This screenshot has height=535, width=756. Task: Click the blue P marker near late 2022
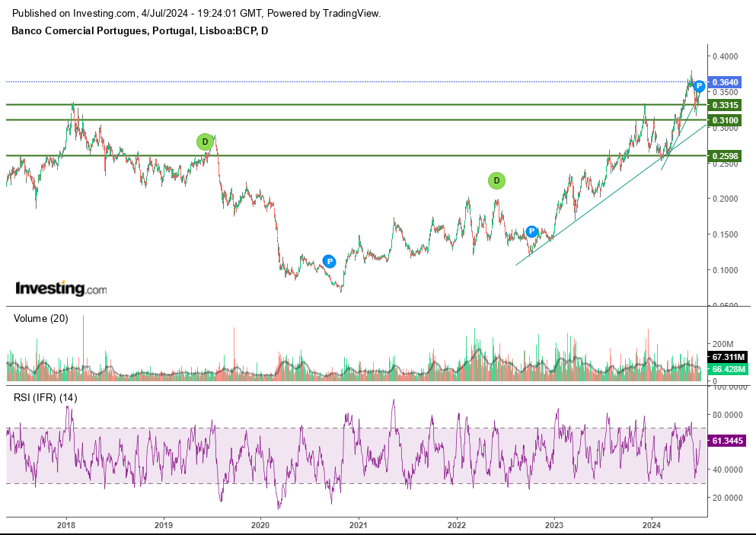tap(531, 231)
